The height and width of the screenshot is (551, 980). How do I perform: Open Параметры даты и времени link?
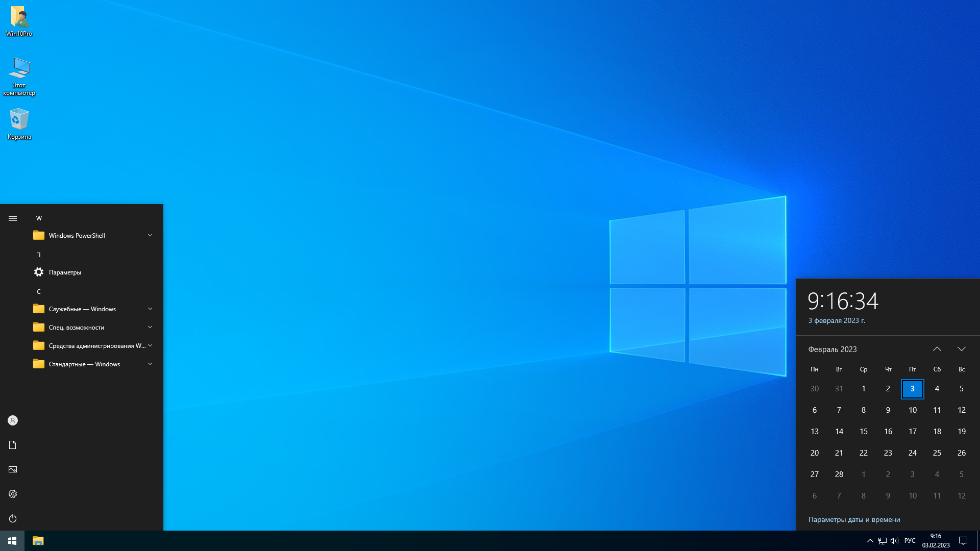[x=854, y=519]
